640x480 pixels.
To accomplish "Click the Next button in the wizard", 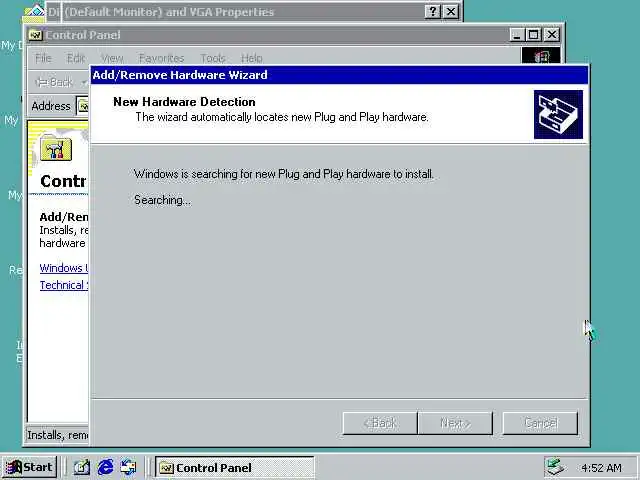I will (x=455, y=423).
